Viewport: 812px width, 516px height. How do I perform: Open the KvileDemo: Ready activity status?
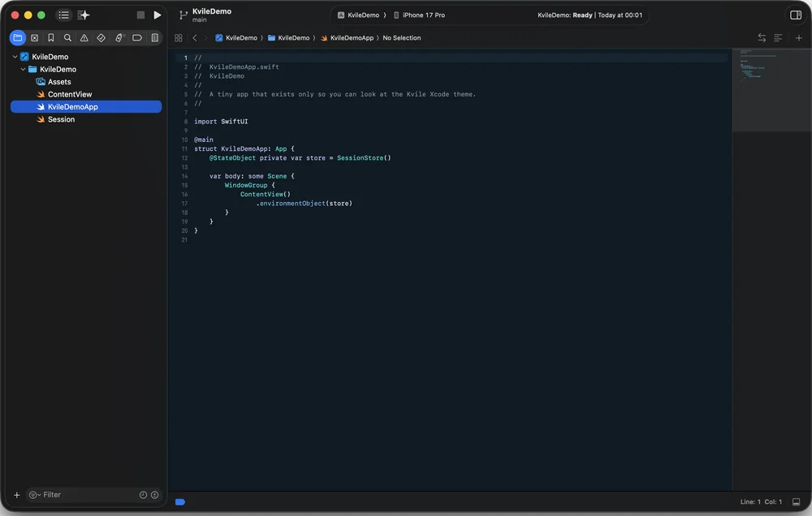590,15
